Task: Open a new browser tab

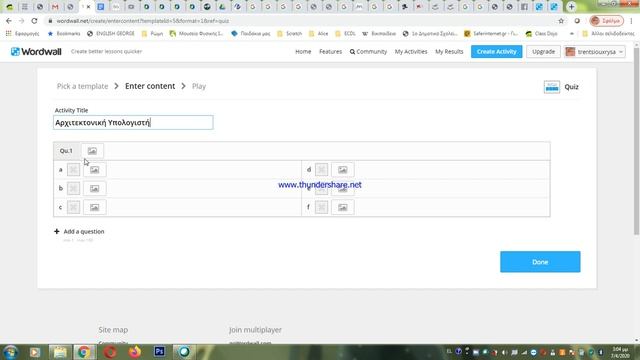Action: [571, 7]
